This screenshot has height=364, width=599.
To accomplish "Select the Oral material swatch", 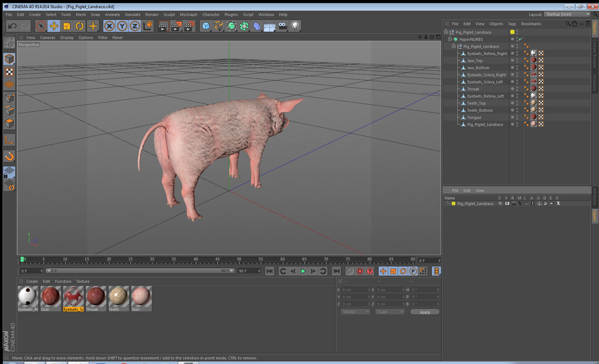I will pyautogui.click(x=50, y=299).
